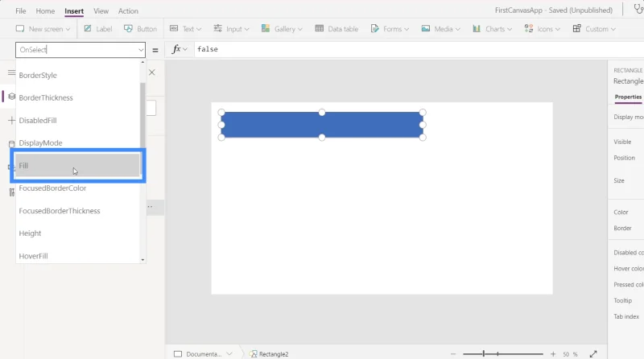Viewport: 644px width, 359px height.
Task: Open the Text controls dropdown
Action: coord(186,29)
